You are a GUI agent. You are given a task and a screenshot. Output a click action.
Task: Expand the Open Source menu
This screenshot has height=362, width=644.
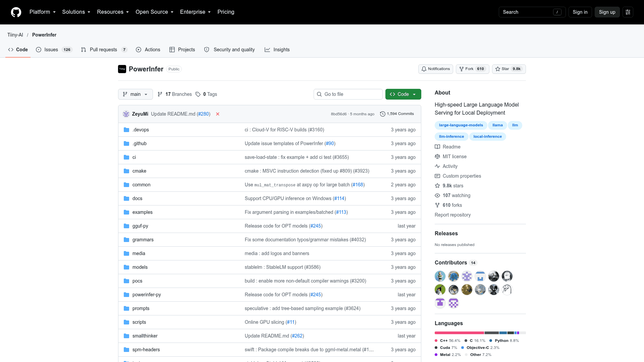coord(155,12)
